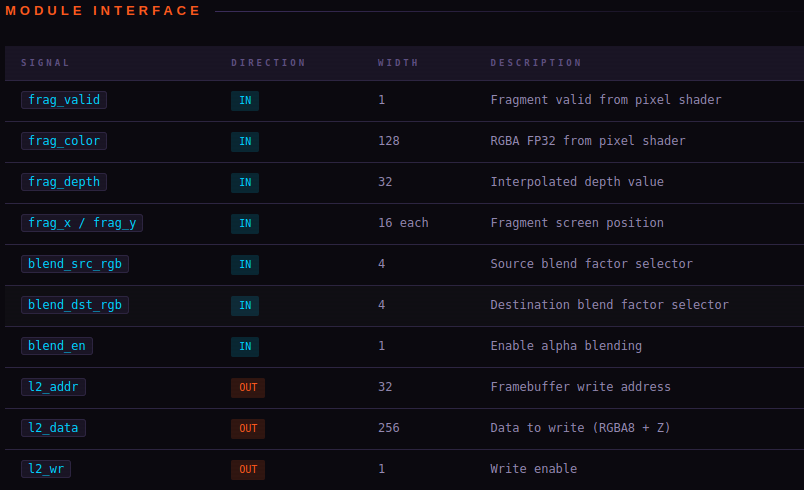Click the OUT badge for l2_data
The width and height of the screenshot is (804, 490).
click(x=248, y=428)
